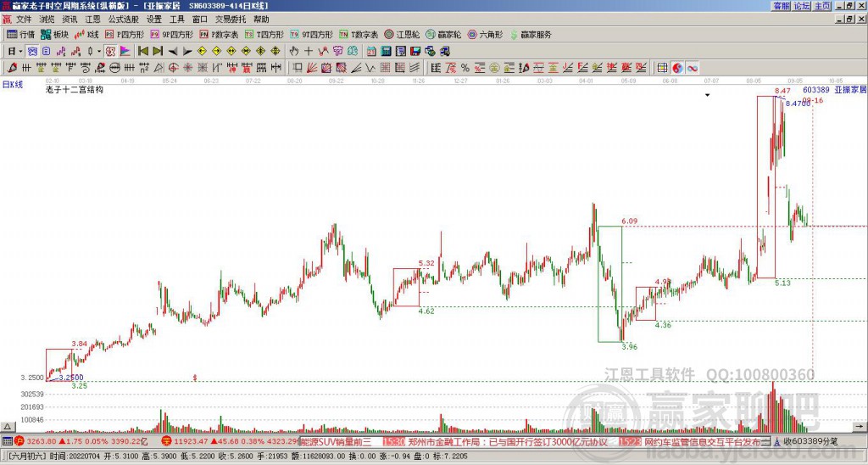Click the 论坛 link in title bar
This screenshot has height=465, width=868.
802,6
